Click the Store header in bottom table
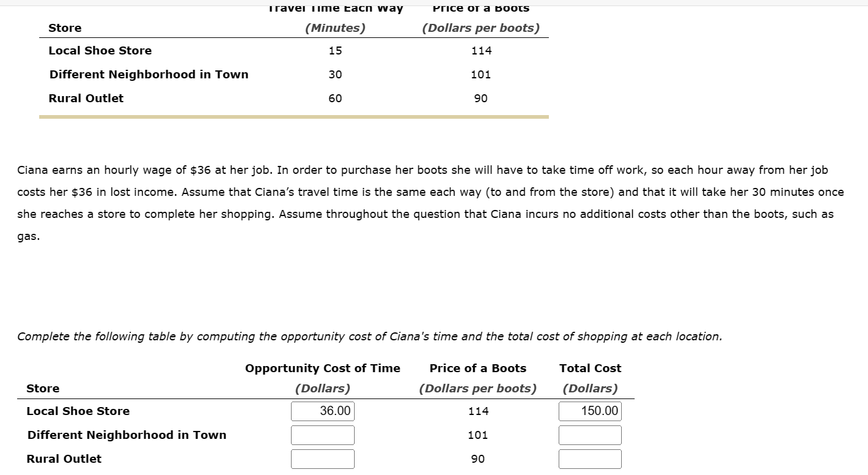The width and height of the screenshot is (868, 475). (x=42, y=388)
